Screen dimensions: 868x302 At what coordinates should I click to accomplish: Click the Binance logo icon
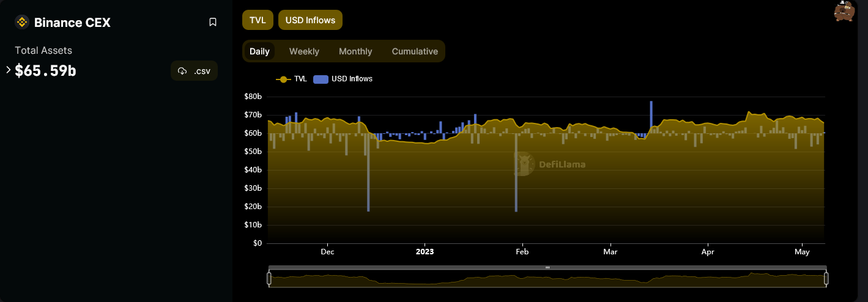point(22,23)
